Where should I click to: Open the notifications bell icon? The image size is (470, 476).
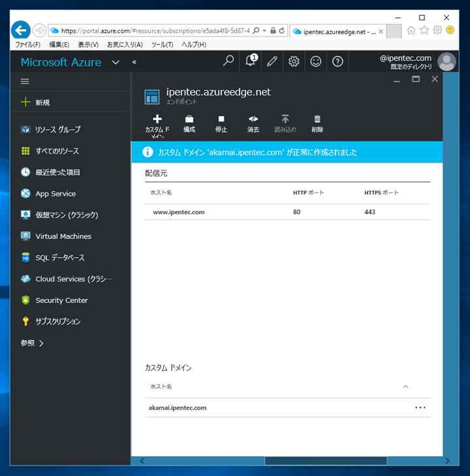(250, 61)
